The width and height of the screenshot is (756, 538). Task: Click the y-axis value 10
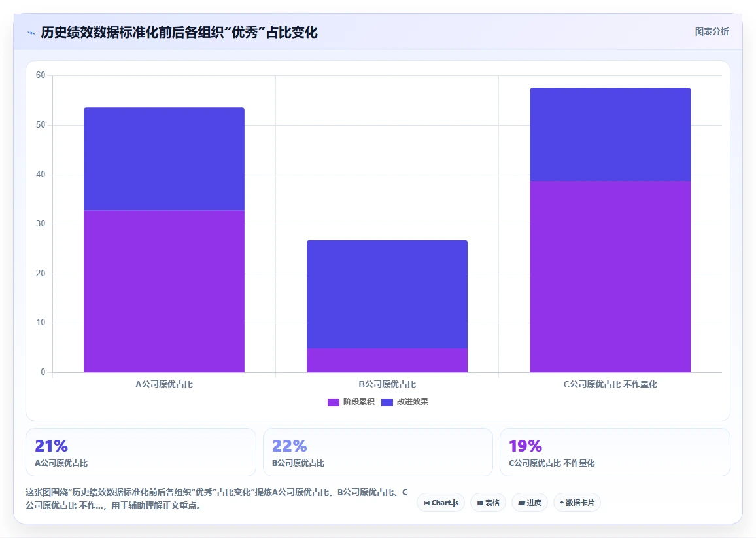pyautogui.click(x=41, y=323)
